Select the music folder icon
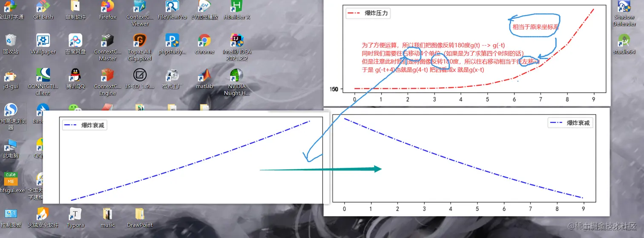The width and height of the screenshot is (644, 238). [108, 217]
